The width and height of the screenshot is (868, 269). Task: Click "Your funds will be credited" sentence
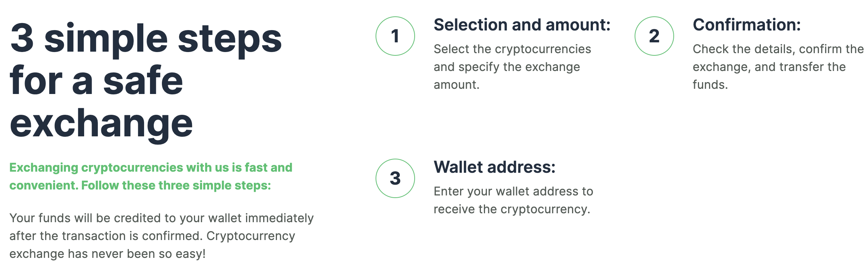click(x=161, y=218)
